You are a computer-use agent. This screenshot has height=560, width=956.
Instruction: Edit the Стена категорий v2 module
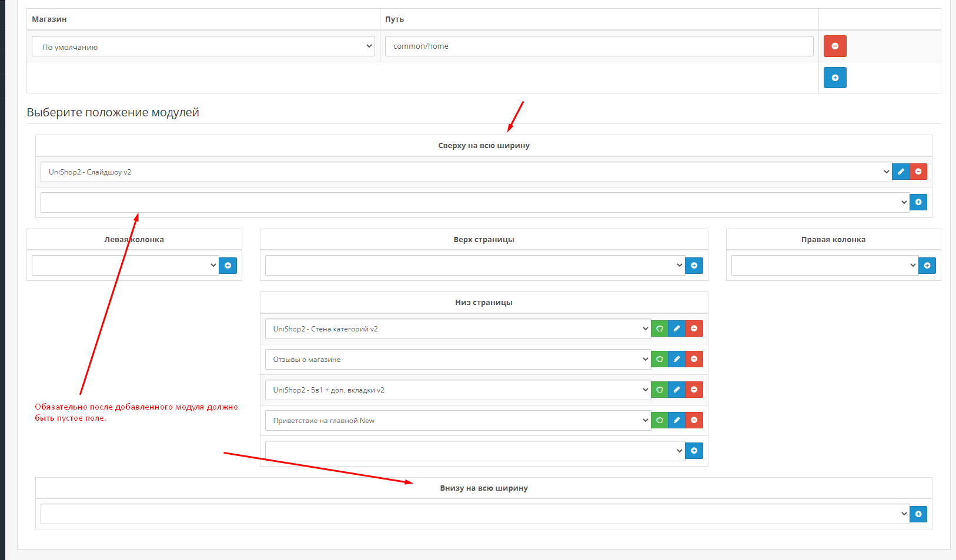[677, 328]
